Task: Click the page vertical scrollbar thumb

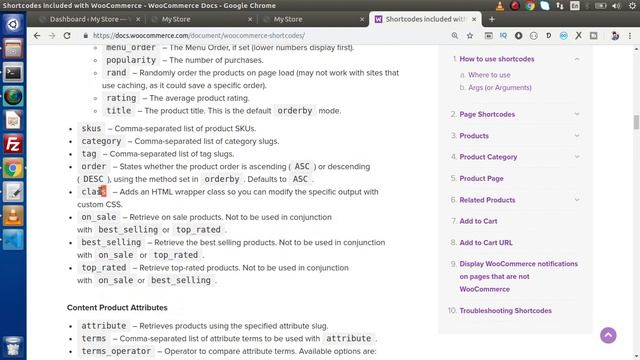Action: click(x=636, y=122)
